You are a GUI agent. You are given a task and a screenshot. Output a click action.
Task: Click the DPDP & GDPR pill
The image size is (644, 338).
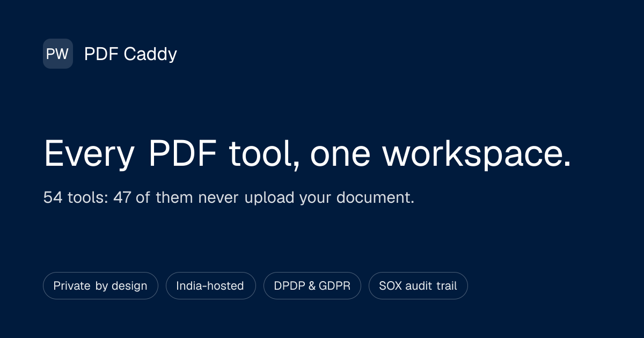(x=312, y=286)
